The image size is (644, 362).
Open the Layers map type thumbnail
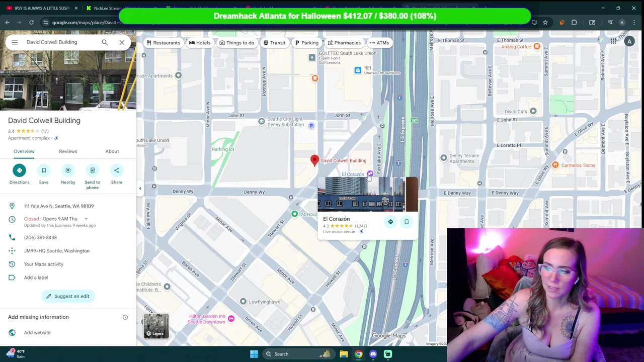pyautogui.click(x=156, y=326)
